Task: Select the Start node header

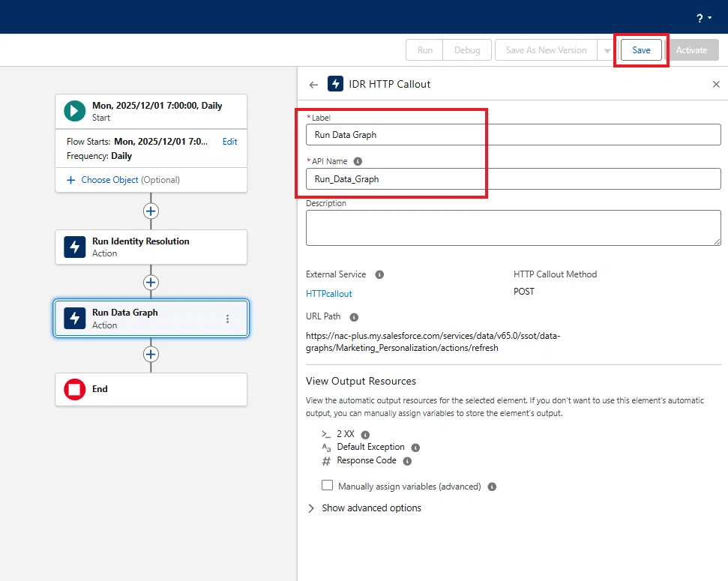Action: point(151,112)
